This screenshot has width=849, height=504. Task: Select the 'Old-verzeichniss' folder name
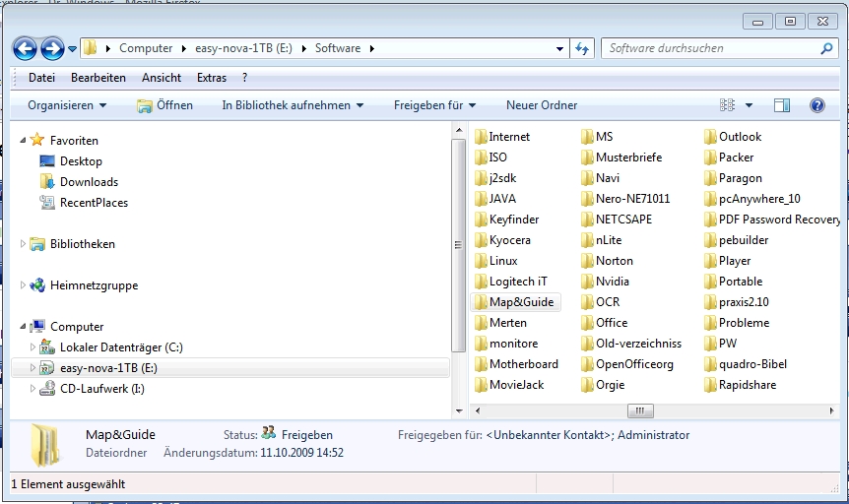638,344
